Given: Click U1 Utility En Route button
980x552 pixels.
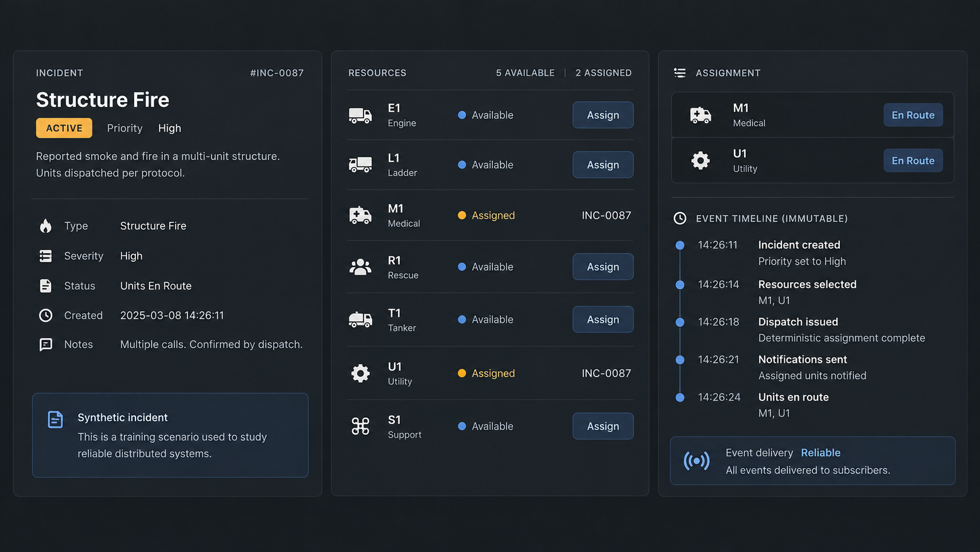Looking at the screenshot, I should (913, 161).
